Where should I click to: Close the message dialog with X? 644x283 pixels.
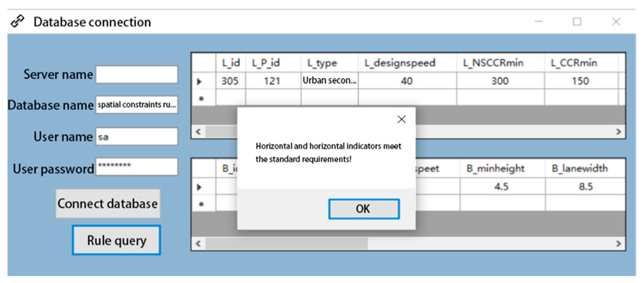(x=401, y=119)
